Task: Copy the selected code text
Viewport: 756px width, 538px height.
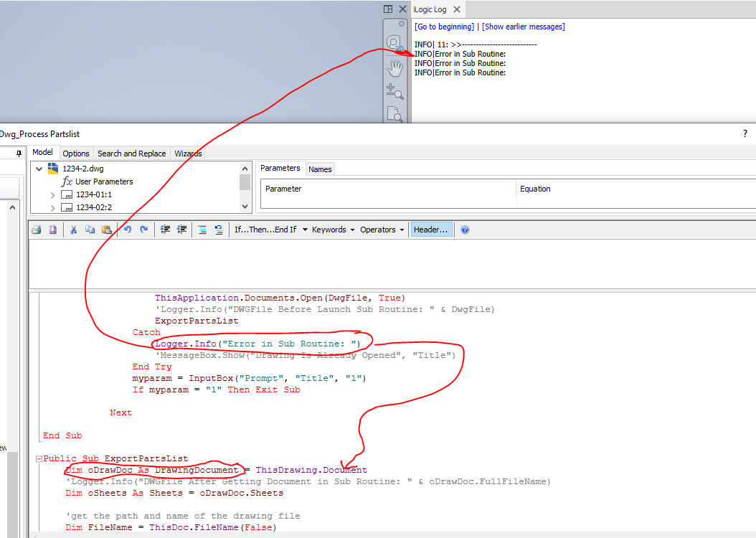Action: (90, 230)
